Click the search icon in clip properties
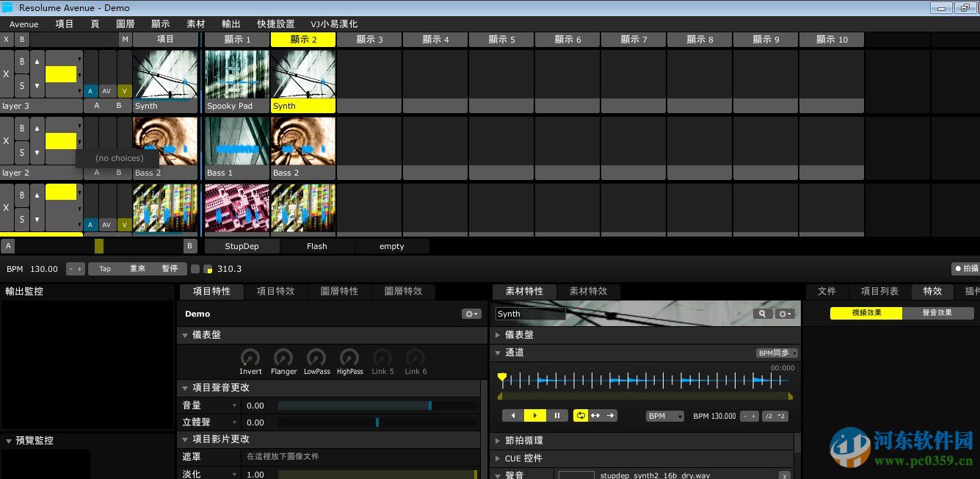This screenshot has height=479, width=980. (763, 313)
